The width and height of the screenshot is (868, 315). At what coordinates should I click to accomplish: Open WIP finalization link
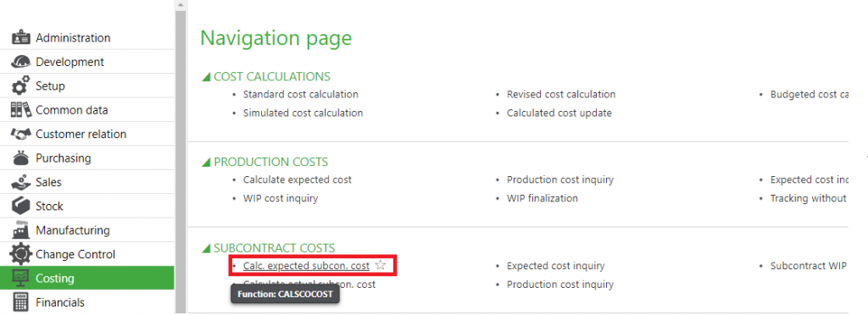(542, 198)
